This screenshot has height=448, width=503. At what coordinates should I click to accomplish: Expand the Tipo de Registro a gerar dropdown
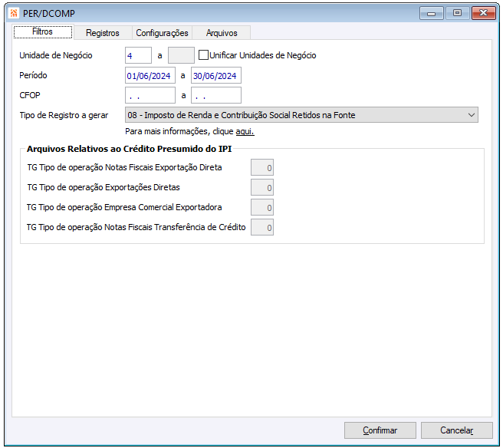point(301,115)
